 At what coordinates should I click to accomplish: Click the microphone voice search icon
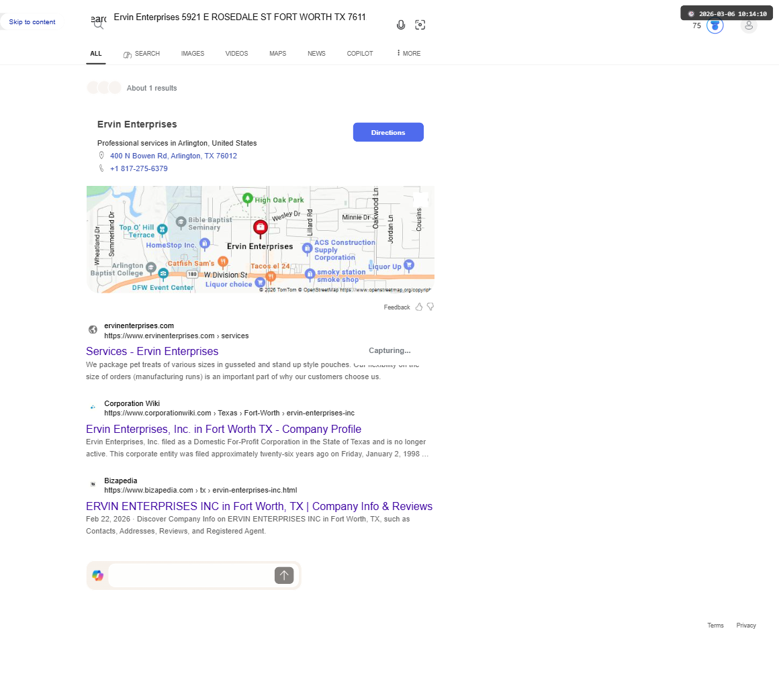coord(401,25)
